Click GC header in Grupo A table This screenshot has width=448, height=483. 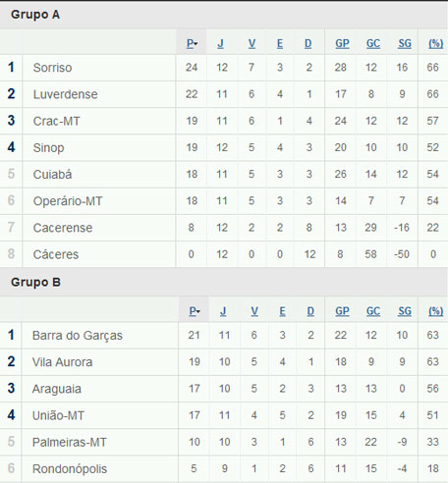[373, 43]
